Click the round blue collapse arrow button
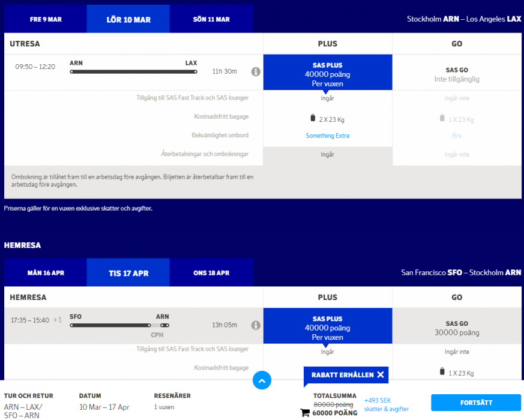 point(262,380)
